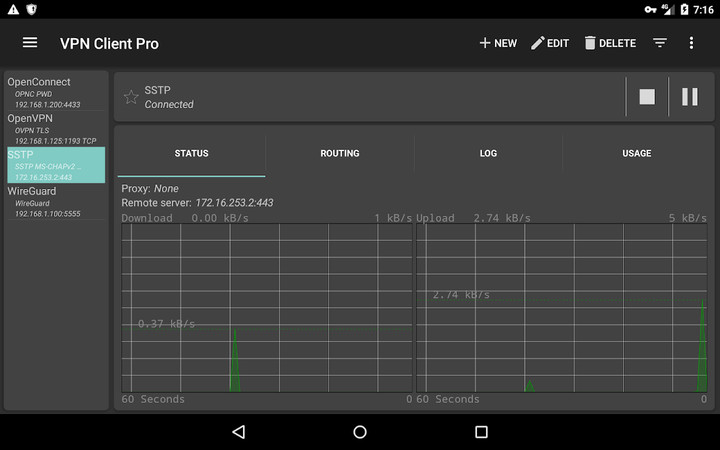Stop the SSTP connection
The width and height of the screenshot is (720, 450).
[x=647, y=97]
